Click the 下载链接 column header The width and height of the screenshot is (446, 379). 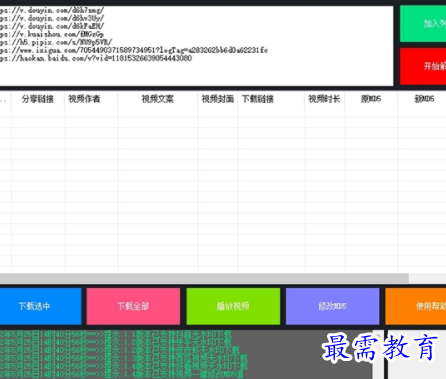point(271,99)
